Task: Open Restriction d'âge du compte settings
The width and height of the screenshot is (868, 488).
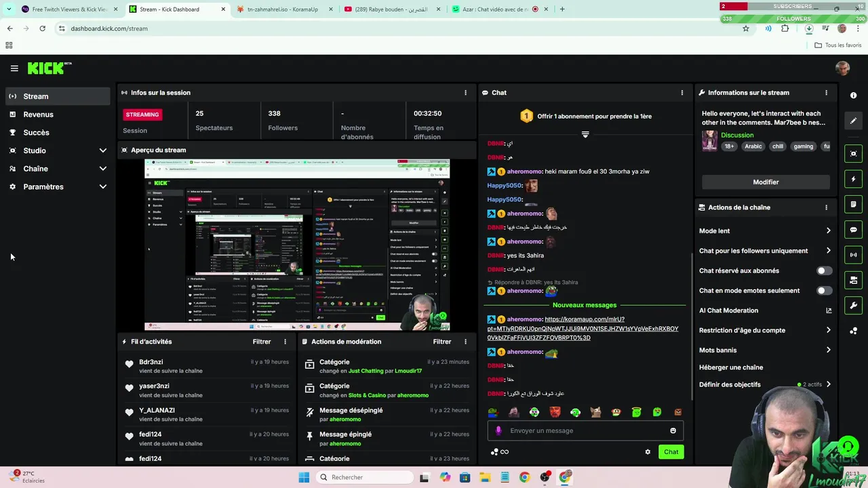Action: click(828, 330)
